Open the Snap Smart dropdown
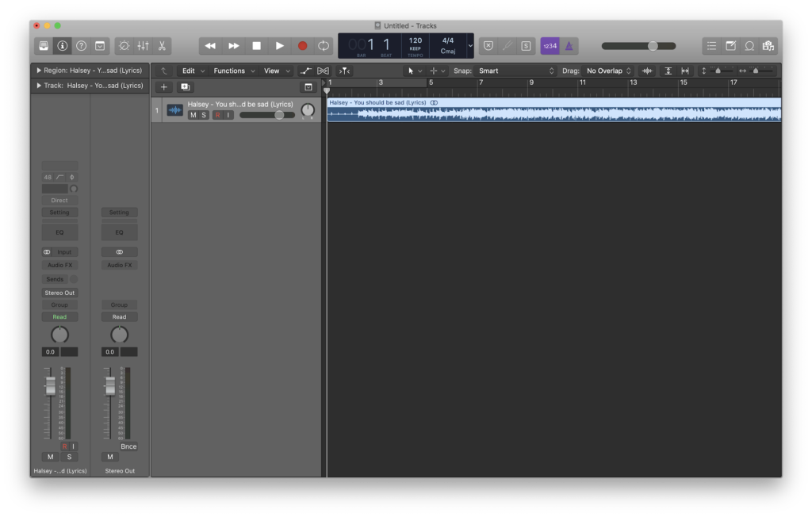The height and width of the screenshot is (517, 812). click(515, 71)
